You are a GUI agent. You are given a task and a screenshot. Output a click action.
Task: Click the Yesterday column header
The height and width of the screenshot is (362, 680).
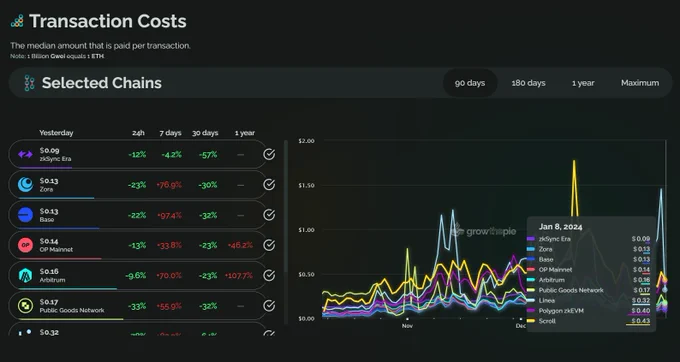click(56, 133)
